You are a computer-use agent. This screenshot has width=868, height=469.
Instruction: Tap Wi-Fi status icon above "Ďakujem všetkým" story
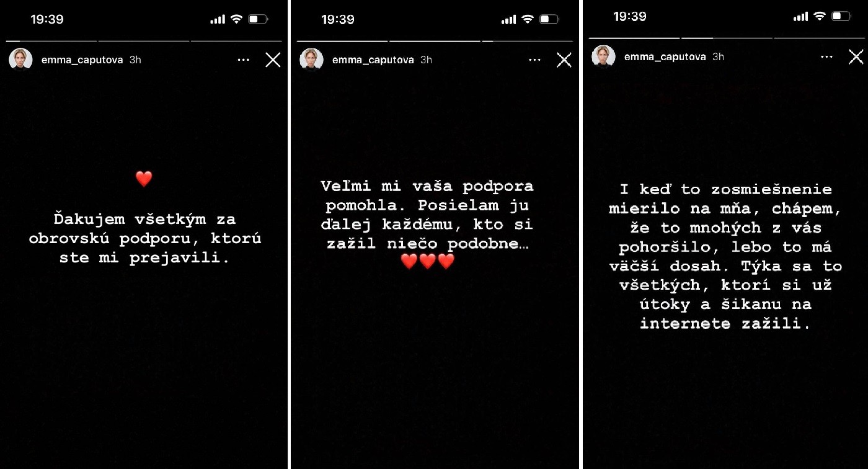pyautogui.click(x=236, y=19)
